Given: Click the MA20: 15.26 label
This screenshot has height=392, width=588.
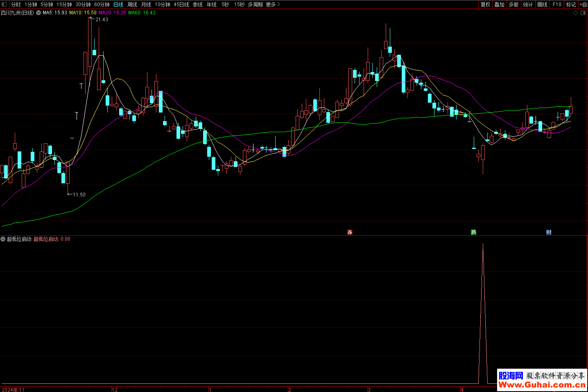Looking at the screenshot, I should [x=112, y=13].
